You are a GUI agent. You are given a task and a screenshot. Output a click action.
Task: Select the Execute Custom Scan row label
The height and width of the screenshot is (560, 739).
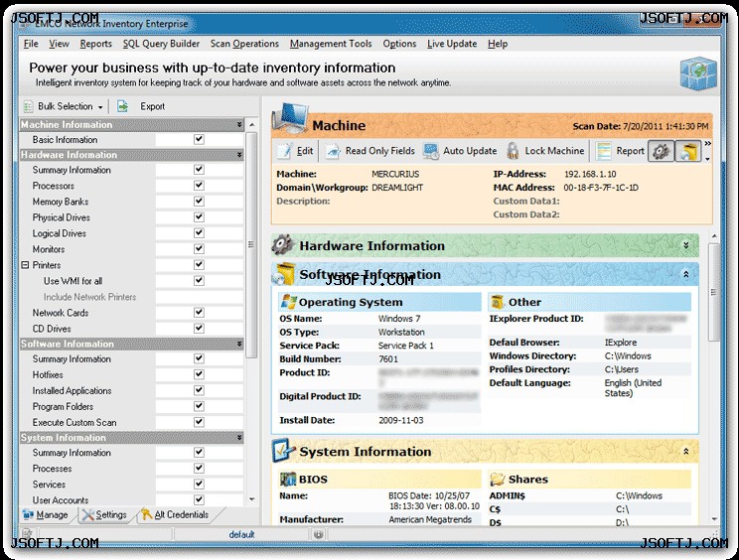[x=74, y=422]
